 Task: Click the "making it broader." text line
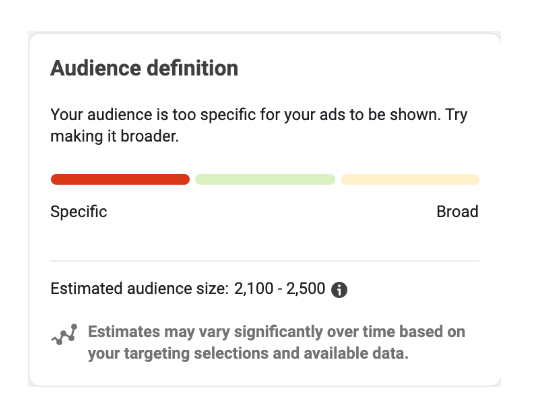coord(115,136)
